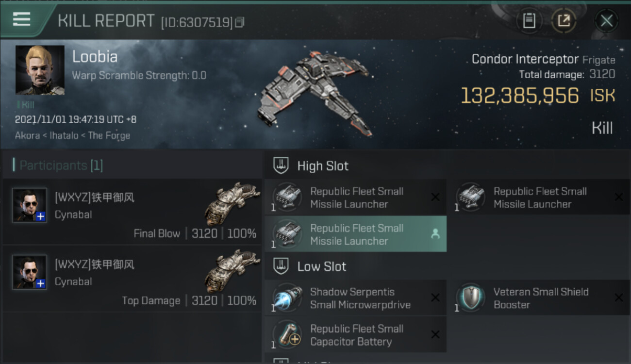The height and width of the screenshot is (364, 631).
Task: Select the Final Blow participant portrait
Action: [x=30, y=205]
